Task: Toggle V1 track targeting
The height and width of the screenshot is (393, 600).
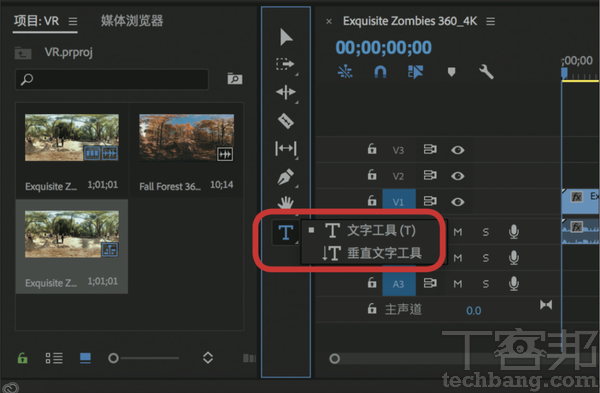Action: 399,201
